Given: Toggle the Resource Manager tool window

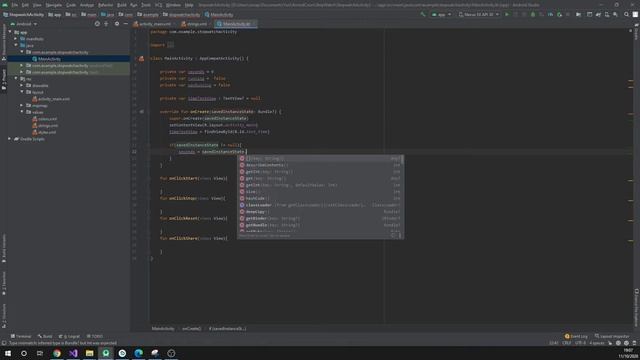Looking at the screenshot, I should [4, 42].
